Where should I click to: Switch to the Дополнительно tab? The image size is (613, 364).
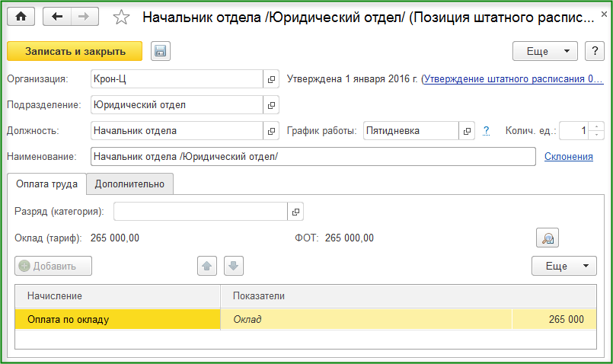pos(129,184)
